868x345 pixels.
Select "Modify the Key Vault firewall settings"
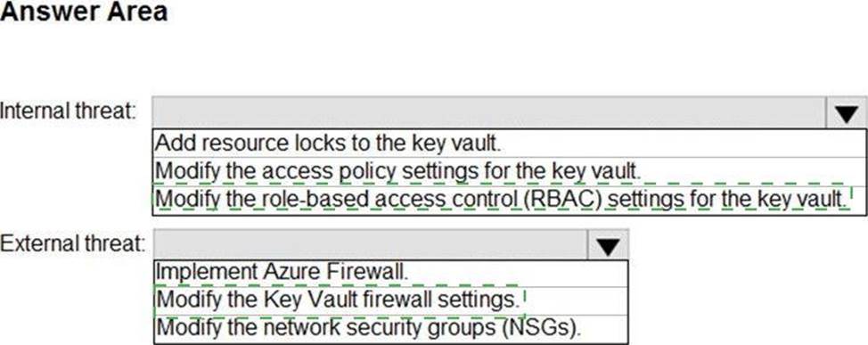(x=391, y=300)
